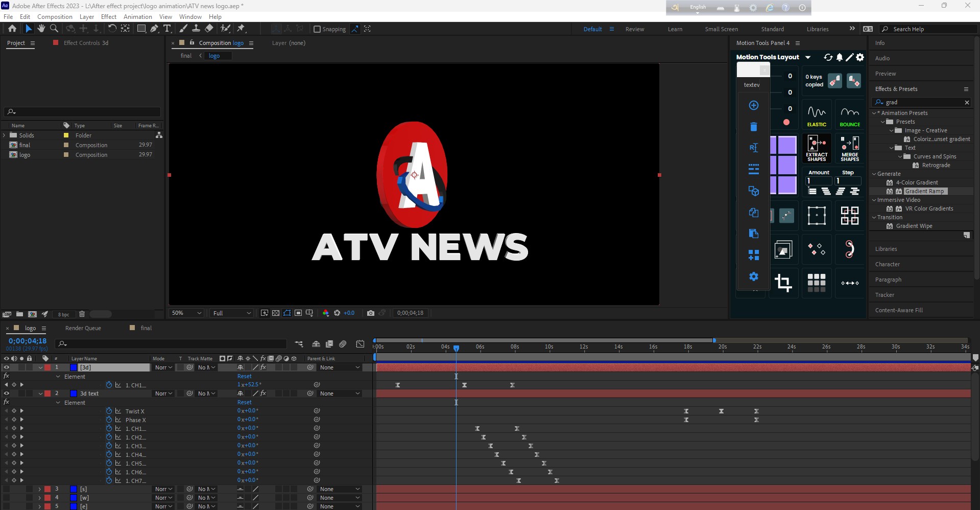Take a snapshot with camera icon
980x510 pixels.
371,313
